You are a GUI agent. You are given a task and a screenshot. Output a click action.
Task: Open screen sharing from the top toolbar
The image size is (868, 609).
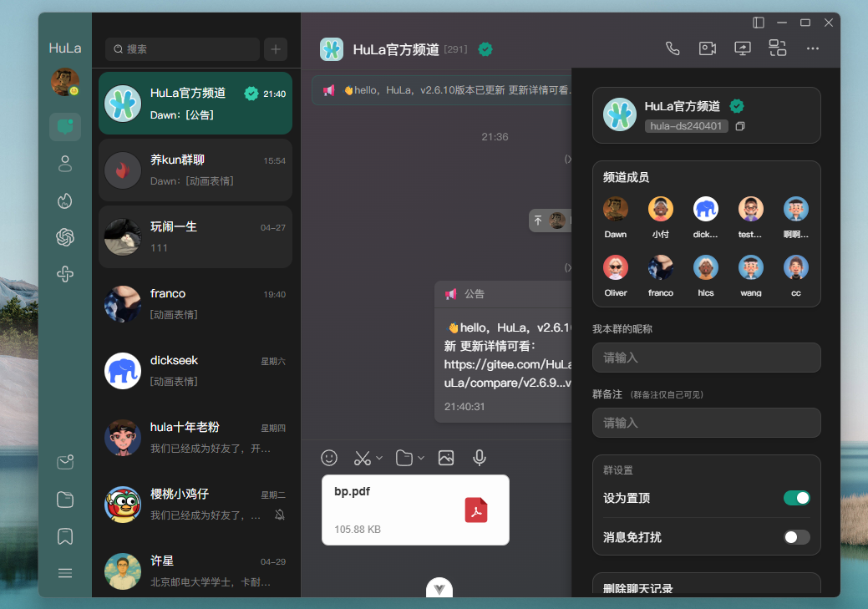coord(743,48)
